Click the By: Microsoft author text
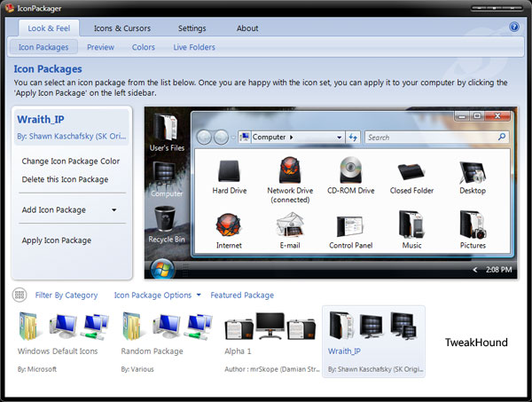The image size is (532, 402). pos(37,369)
